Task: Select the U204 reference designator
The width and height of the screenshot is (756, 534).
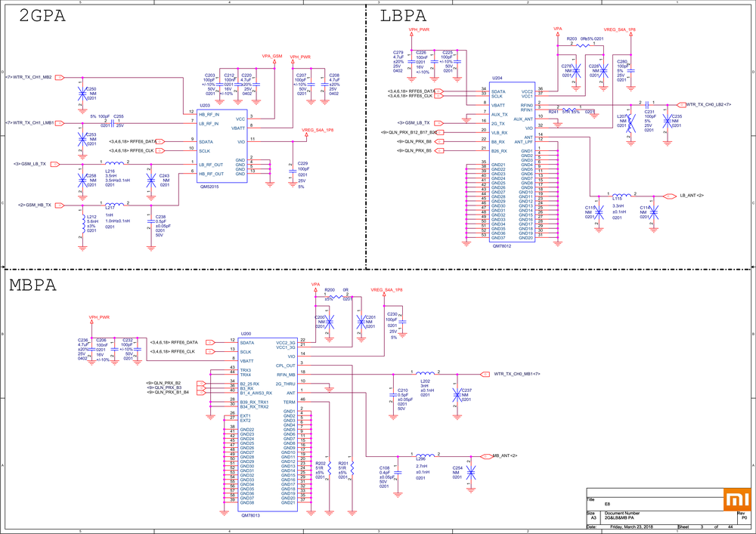Action: (497, 78)
